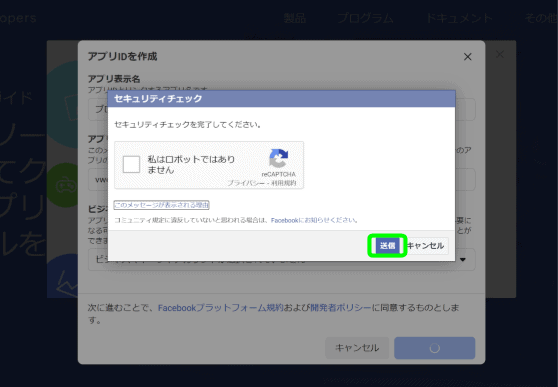Open reCAPTCHA プライバシー link
Image resolution: width=558 pixels, height=387 pixels.
[246, 183]
